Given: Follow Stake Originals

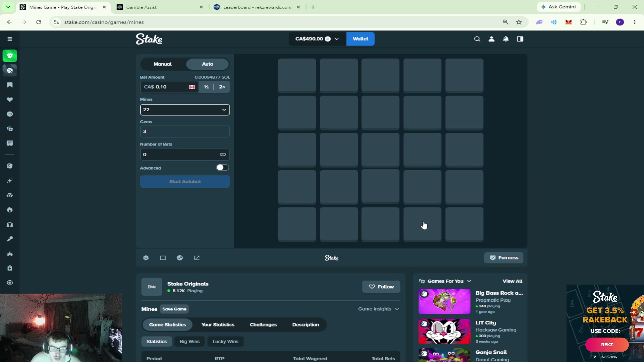Looking at the screenshot, I should (381, 287).
